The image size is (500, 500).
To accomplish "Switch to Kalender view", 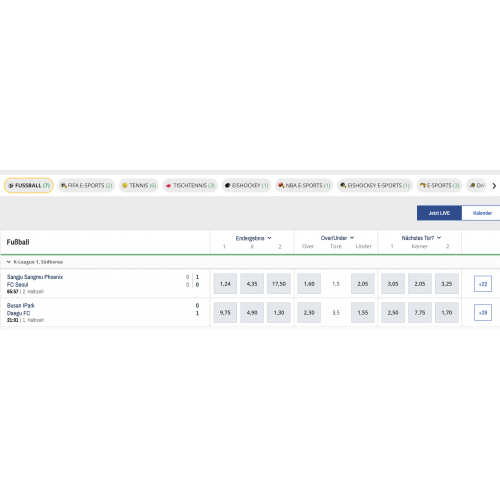I will (482, 213).
